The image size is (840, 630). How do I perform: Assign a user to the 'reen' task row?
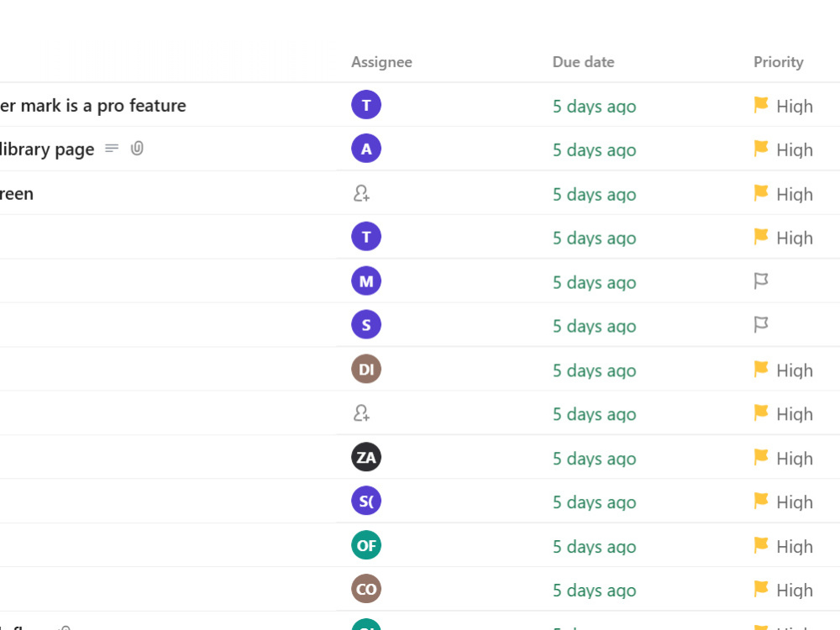(x=361, y=193)
